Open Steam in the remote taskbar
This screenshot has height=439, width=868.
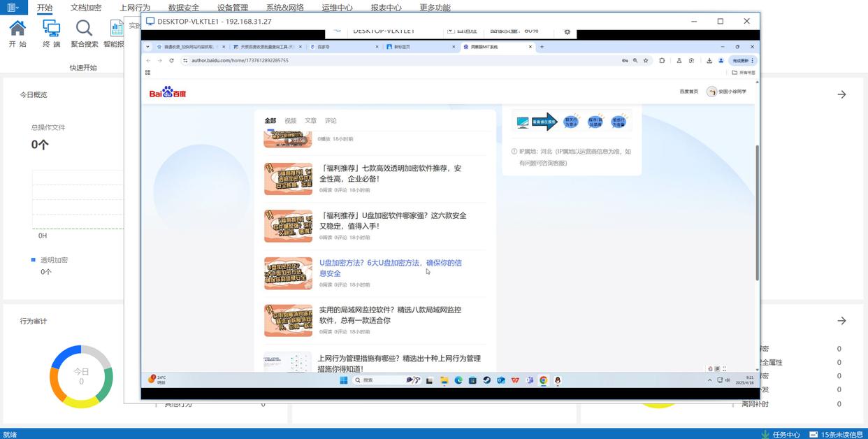[x=486, y=380]
